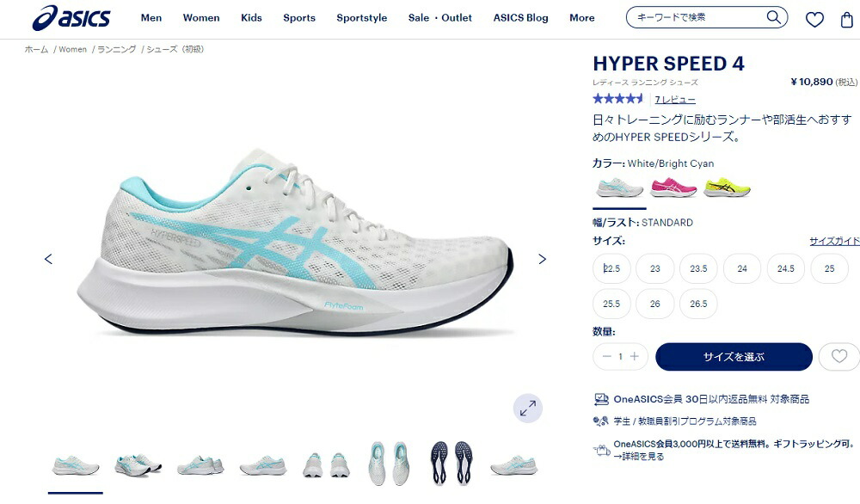
Task: Select size 22.5
Action: click(611, 268)
